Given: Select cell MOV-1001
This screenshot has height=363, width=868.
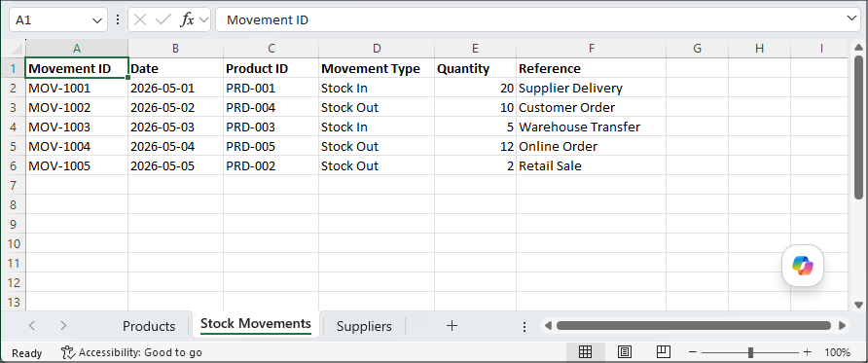Looking at the screenshot, I should point(77,88).
